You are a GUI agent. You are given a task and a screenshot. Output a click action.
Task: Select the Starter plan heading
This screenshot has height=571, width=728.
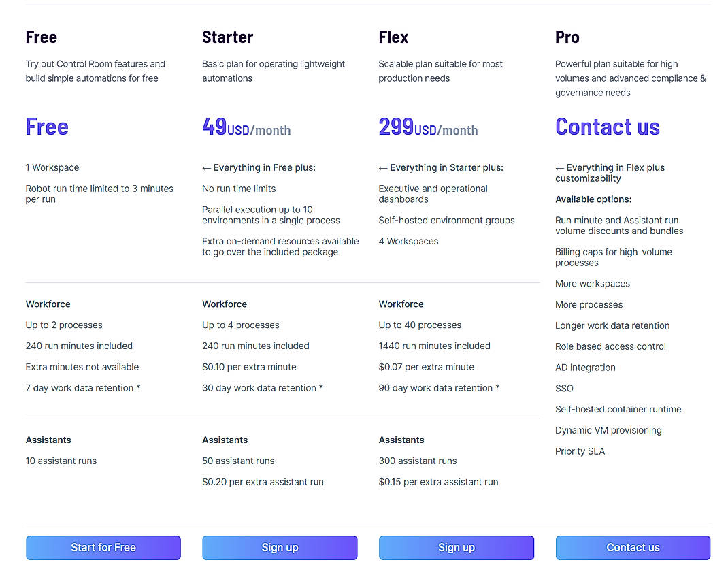(x=227, y=37)
